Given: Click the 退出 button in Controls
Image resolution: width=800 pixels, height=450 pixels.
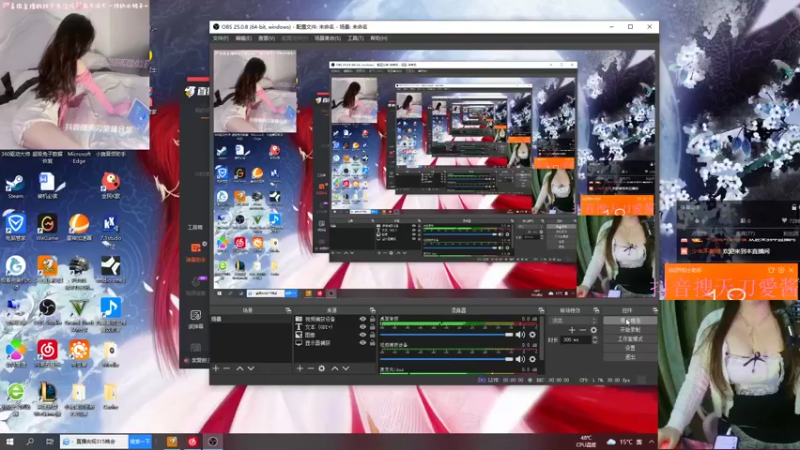Looking at the screenshot, I should (630, 357).
